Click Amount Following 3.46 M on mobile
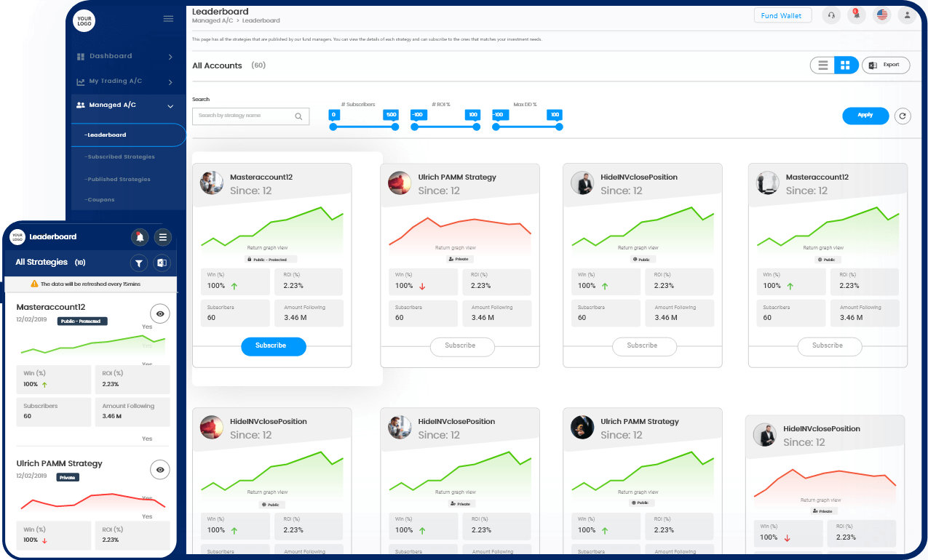 tap(132, 412)
